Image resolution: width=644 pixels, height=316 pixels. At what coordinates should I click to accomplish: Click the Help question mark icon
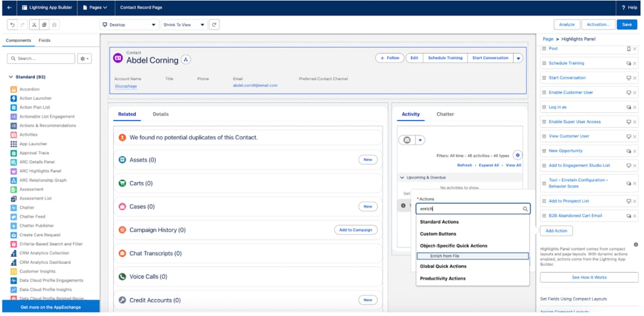point(623,7)
